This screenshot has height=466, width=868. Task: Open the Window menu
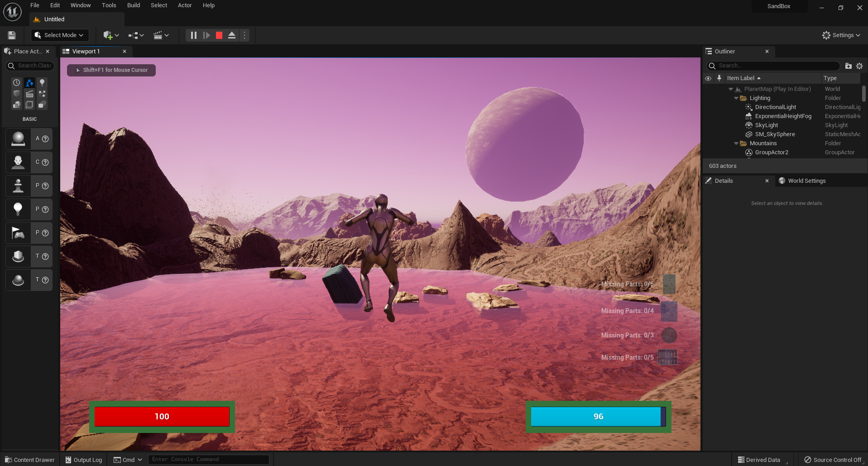coord(81,5)
